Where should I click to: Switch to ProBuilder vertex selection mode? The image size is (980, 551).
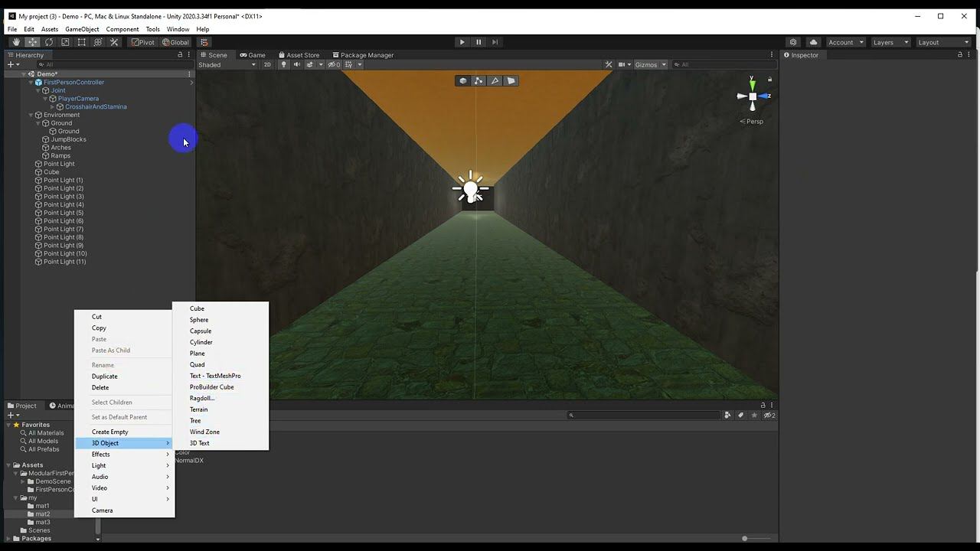pos(479,80)
